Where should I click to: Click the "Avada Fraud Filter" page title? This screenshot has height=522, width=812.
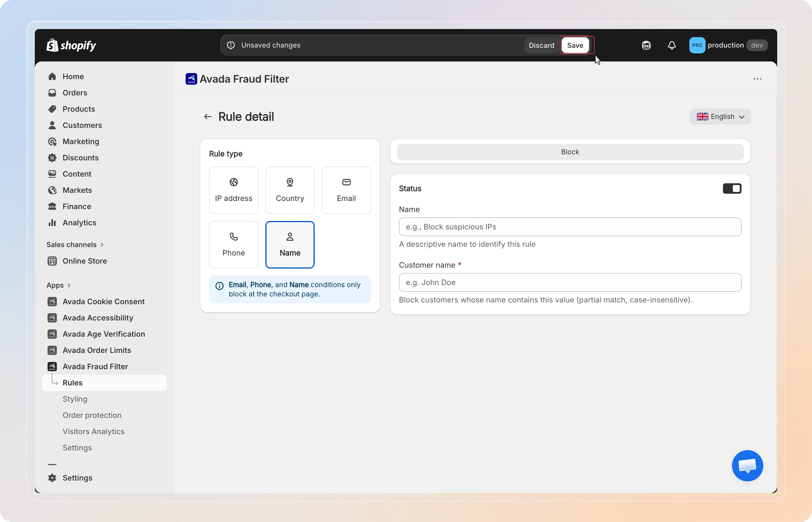[x=244, y=79]
